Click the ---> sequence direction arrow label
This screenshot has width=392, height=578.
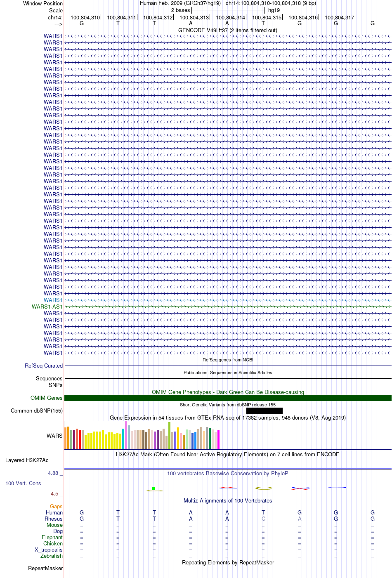coord(58,24)
